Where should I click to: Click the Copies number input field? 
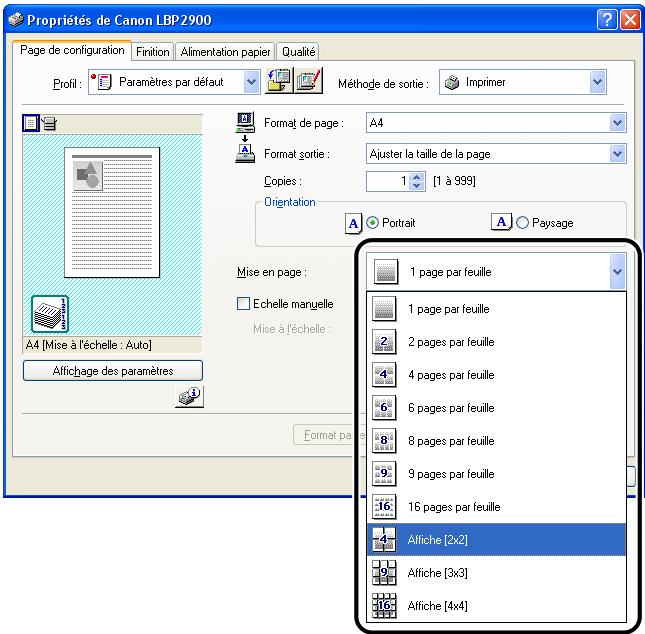(388, 181)
